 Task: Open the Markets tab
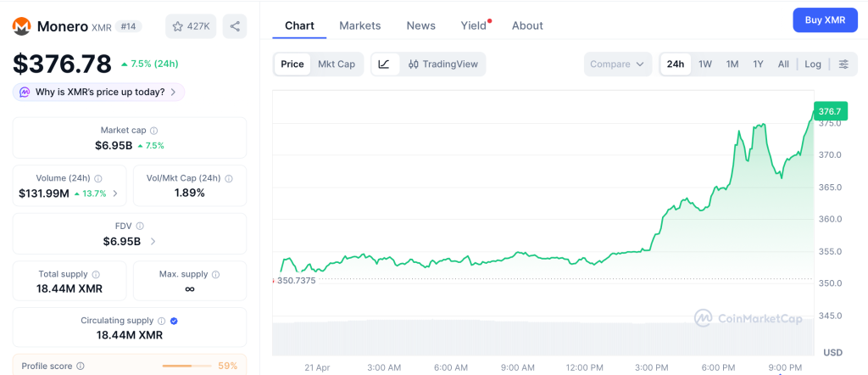[x=360, y=25]
